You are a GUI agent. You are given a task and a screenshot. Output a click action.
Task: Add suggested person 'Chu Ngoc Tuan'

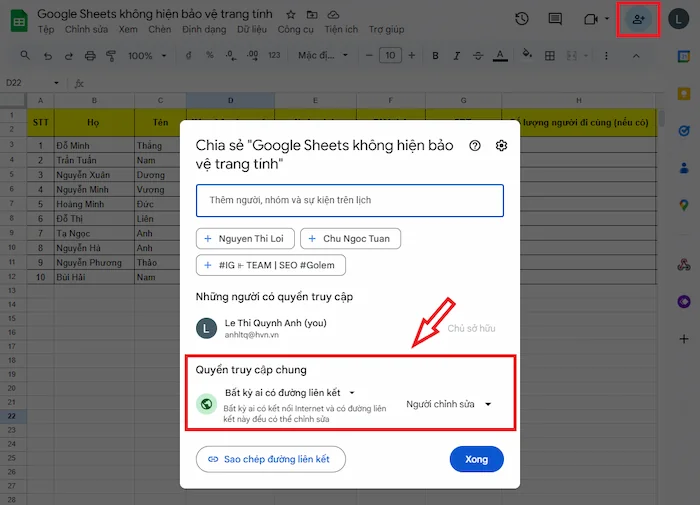(350, 238)
